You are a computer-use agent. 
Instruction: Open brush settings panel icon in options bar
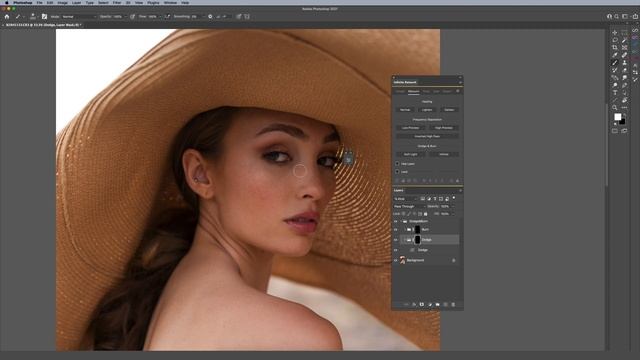pyautogui.click(x=44, y=17)
